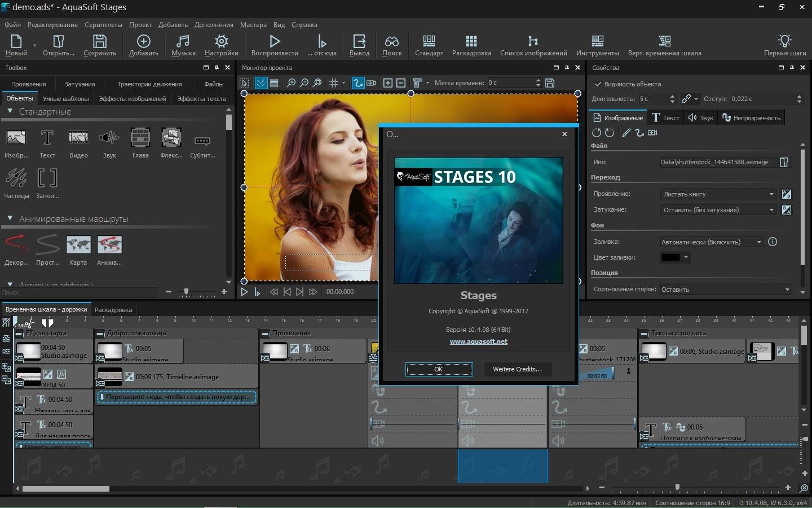Create a new project with Новый

[16, 45]
